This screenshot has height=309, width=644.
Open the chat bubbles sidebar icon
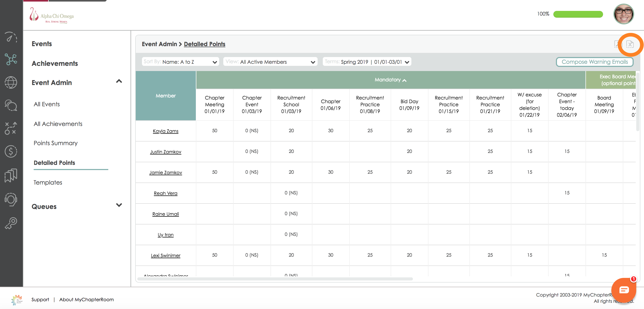(11, 105)
